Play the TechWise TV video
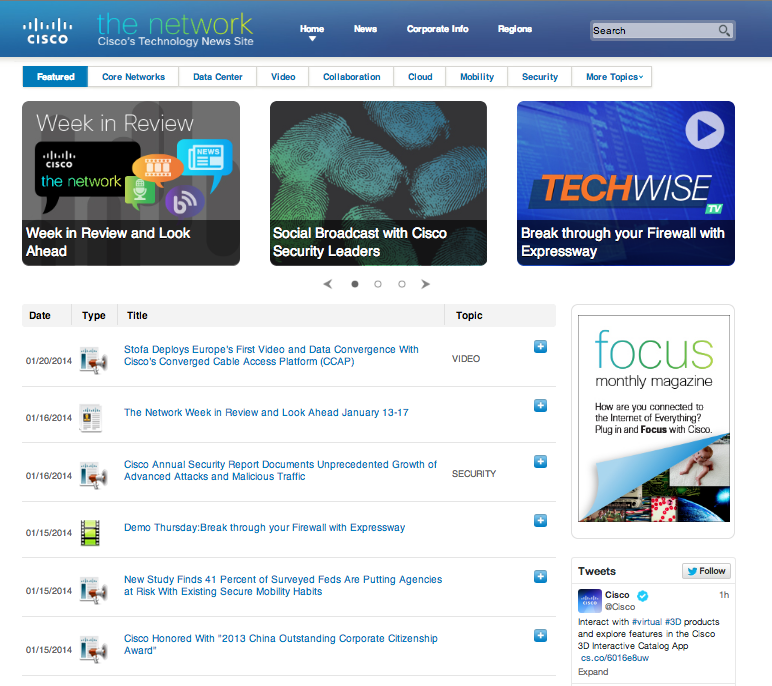 tap(705, 130)
